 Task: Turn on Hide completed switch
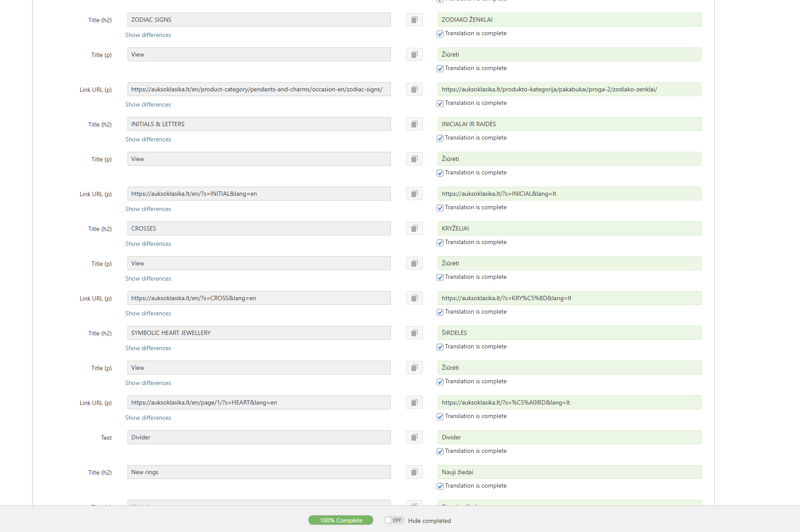tap(394, 520)
